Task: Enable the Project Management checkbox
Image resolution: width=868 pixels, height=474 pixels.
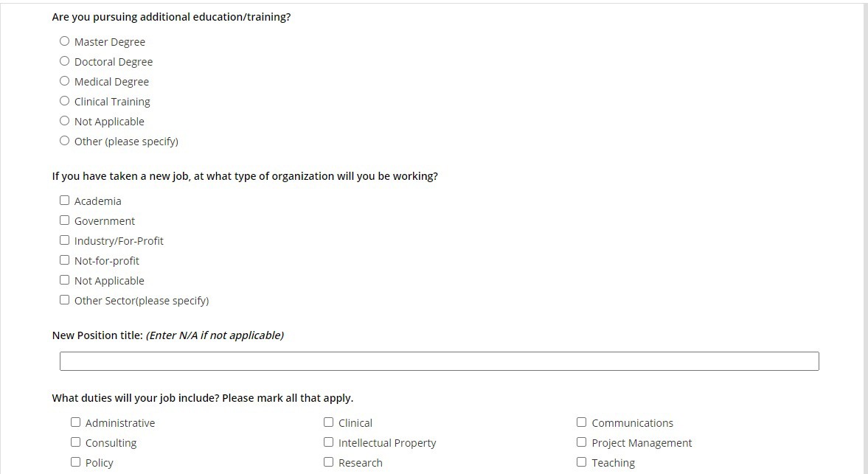Action: 582,442
